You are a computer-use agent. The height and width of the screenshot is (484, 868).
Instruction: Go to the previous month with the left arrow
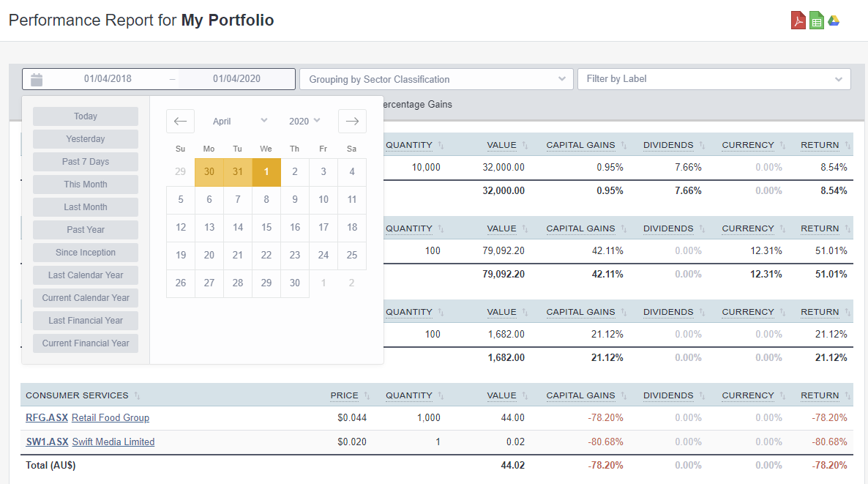point(180,121)
